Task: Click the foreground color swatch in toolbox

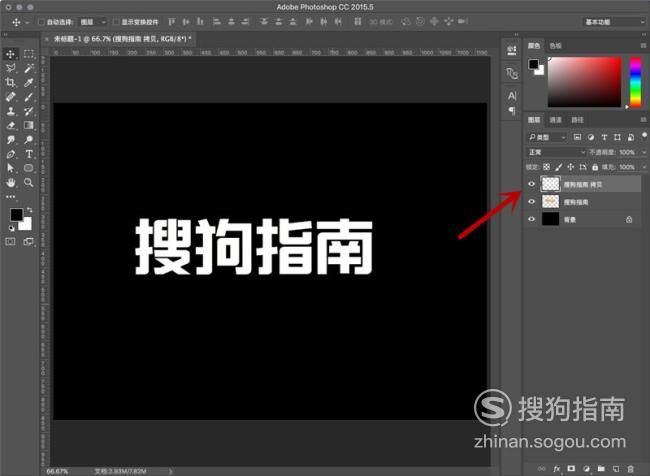Action: click(x=17, y=215)
